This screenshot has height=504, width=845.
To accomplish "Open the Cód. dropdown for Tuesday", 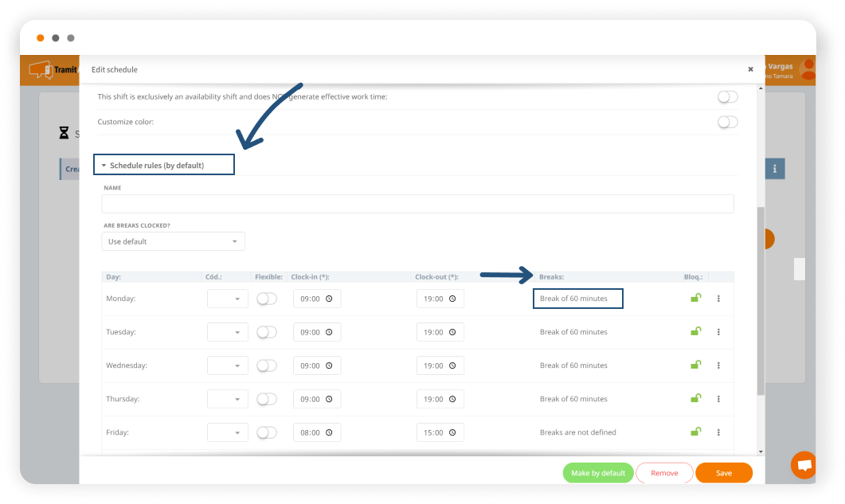I will (227, 332).
